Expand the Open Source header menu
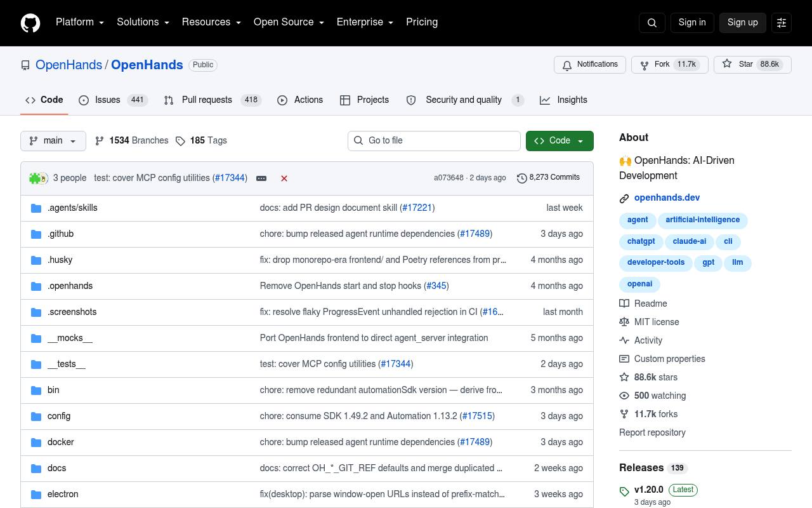 [x=289, y=22]
